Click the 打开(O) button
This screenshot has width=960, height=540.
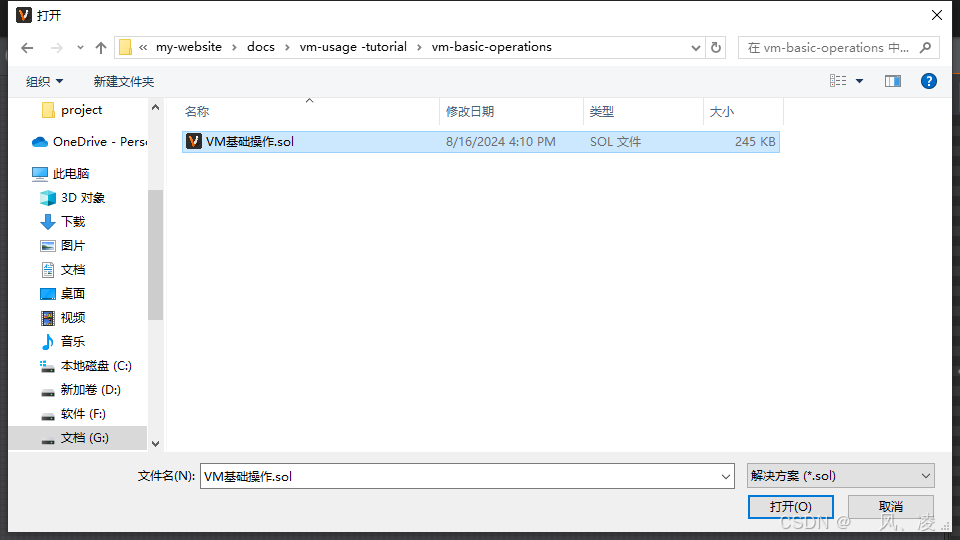click(790, 507)
